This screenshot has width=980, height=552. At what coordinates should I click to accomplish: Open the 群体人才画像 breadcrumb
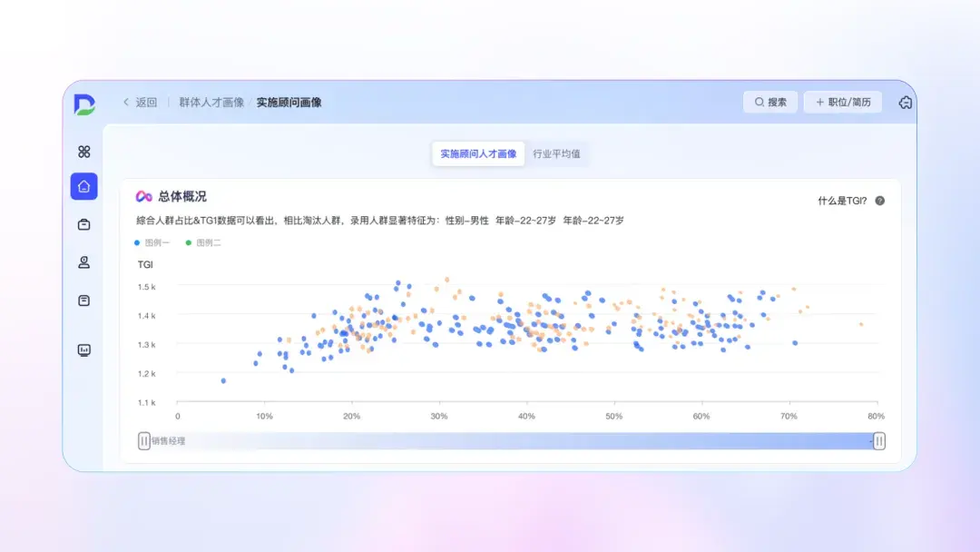point(211,103)
